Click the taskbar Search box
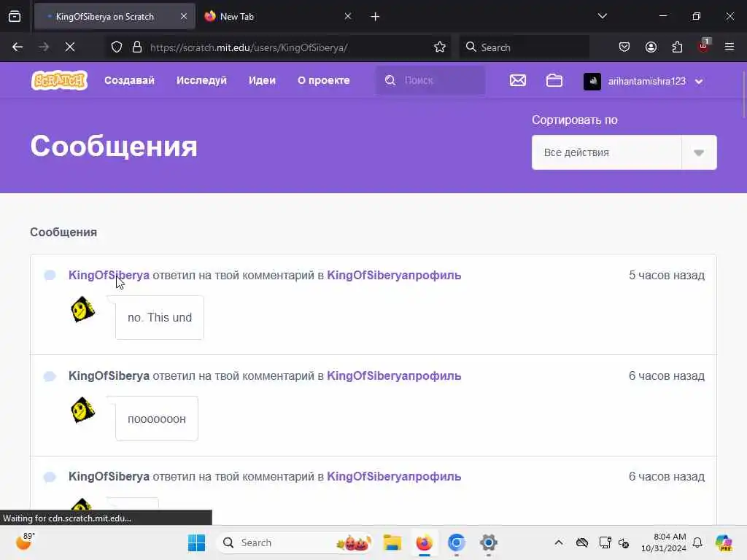747x560 pixels. pos(295,542)
